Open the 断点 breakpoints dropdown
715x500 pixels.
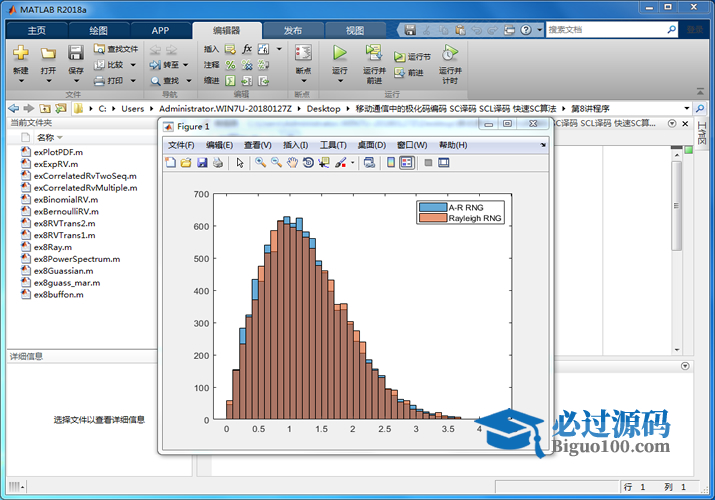click(x=304, y=81)
